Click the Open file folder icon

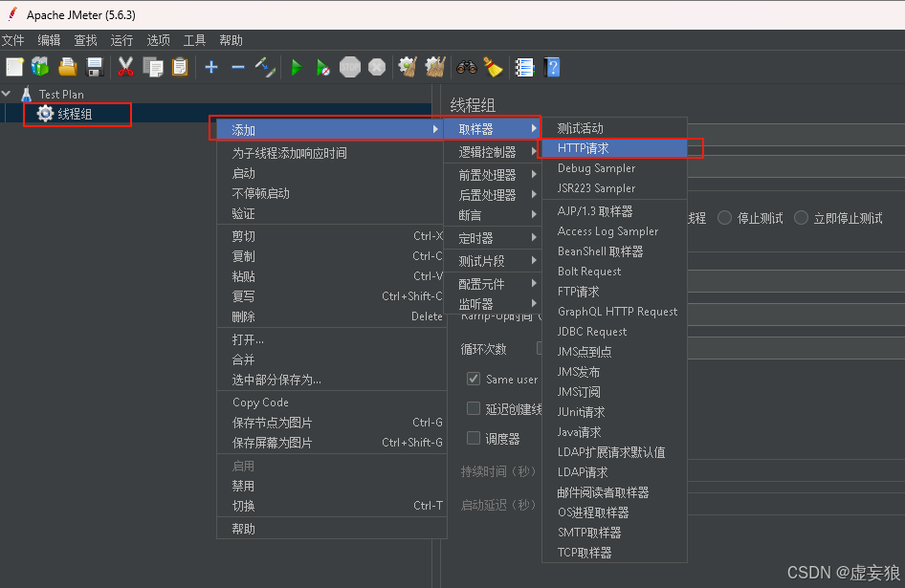pyautogui.click(x=68, y=67)
